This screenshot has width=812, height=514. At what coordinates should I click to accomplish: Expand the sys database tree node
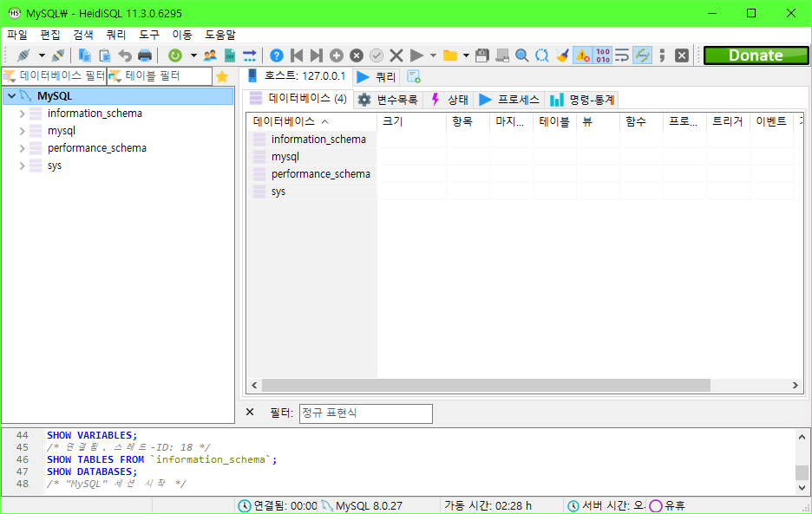pos(23,166)
